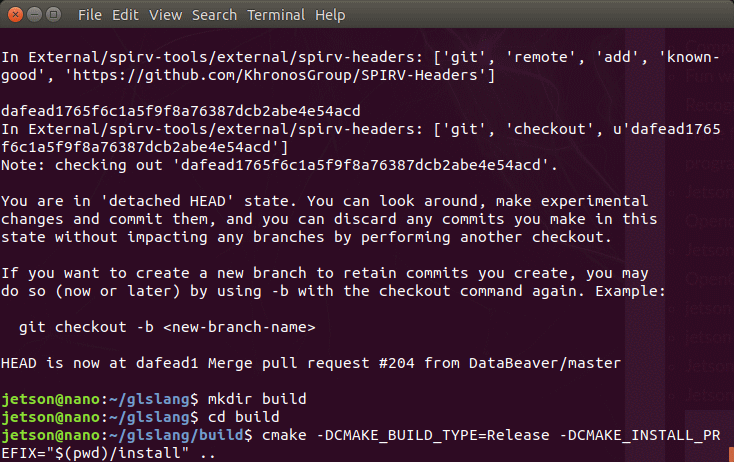The height and width of the screenshot is (462, 734).
Task: Open the File menu
Action: pyautogui.click(x=89, y=15)
